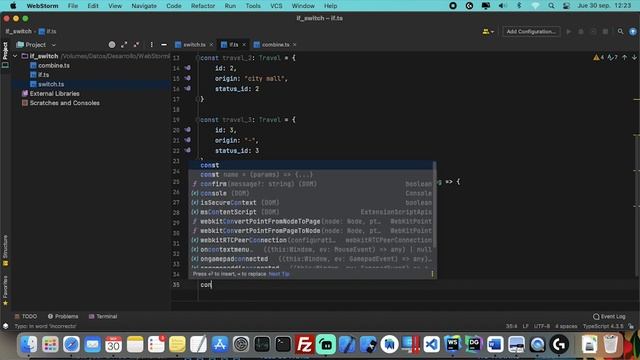Click the Debug icon in the toolbar
640x360 pixels.
(x=581, y=31)
